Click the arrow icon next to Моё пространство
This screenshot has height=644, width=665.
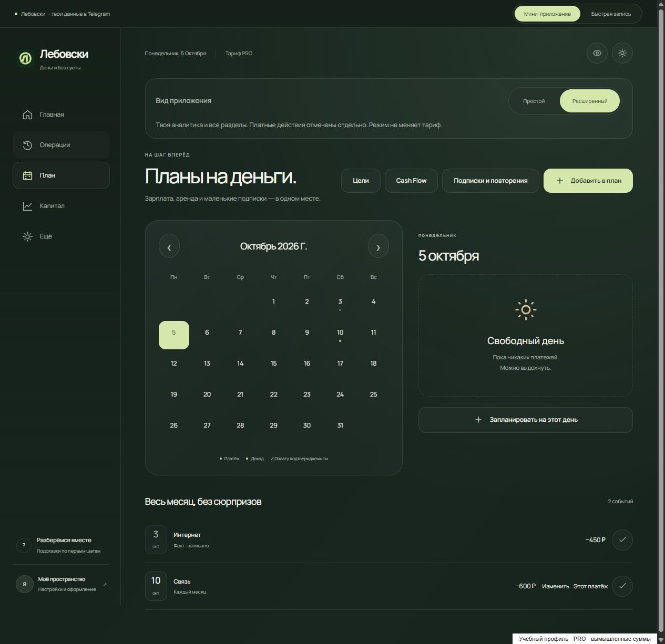pyautogui.click(x=105, y=584)
